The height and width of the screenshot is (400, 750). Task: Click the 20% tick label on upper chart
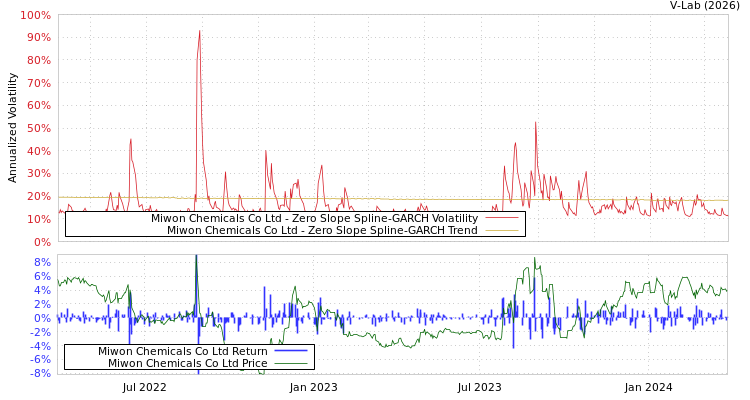[x=38, y=196]
